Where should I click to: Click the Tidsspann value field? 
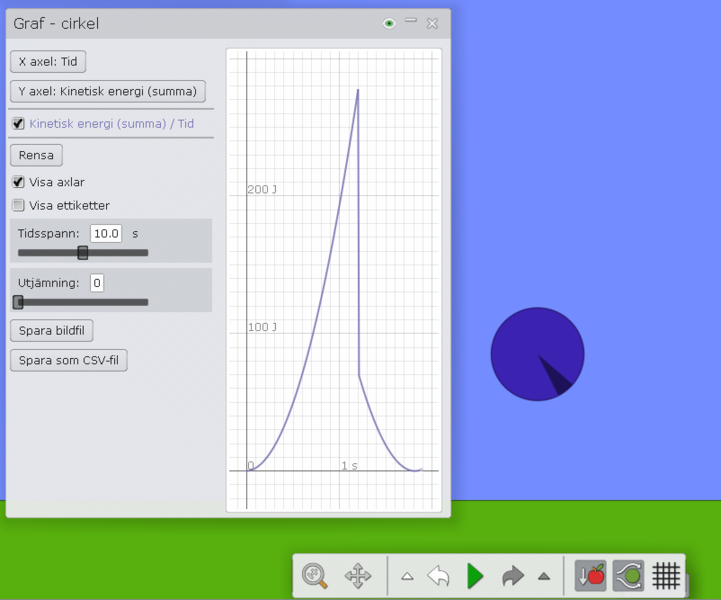coord(106,234)
